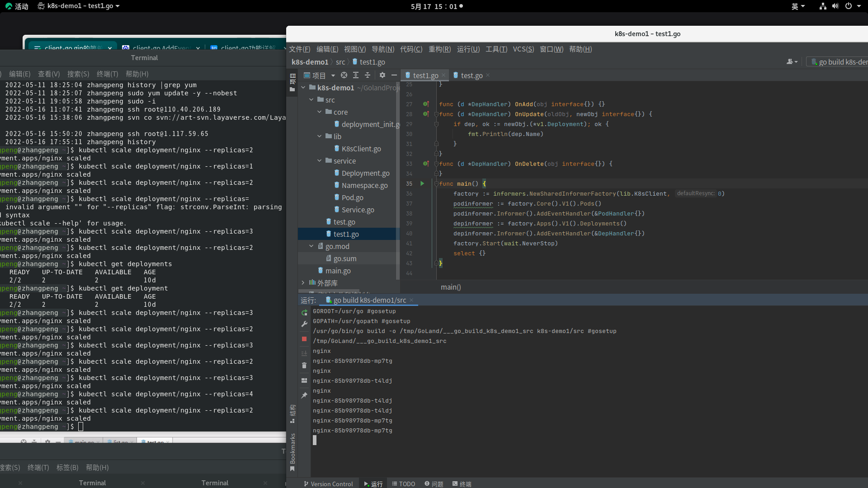Open the 运行(U) menu
The height and width of the screenshot is (488, 868).
[468, 49]
